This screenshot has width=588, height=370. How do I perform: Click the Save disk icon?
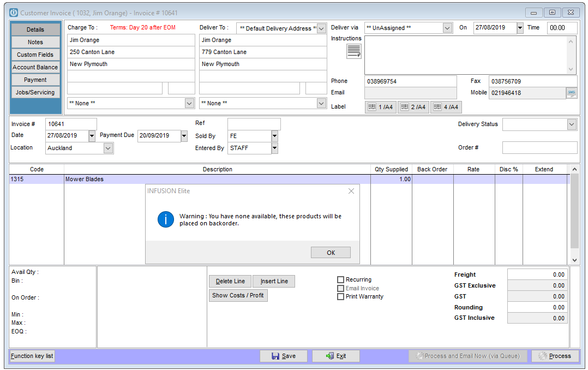coord(274,355)
